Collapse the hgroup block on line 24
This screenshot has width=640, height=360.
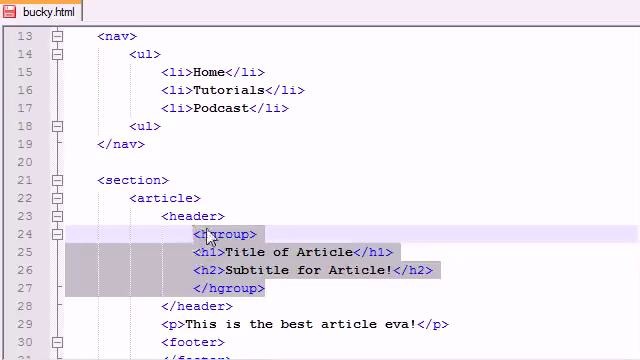(57, 234)
